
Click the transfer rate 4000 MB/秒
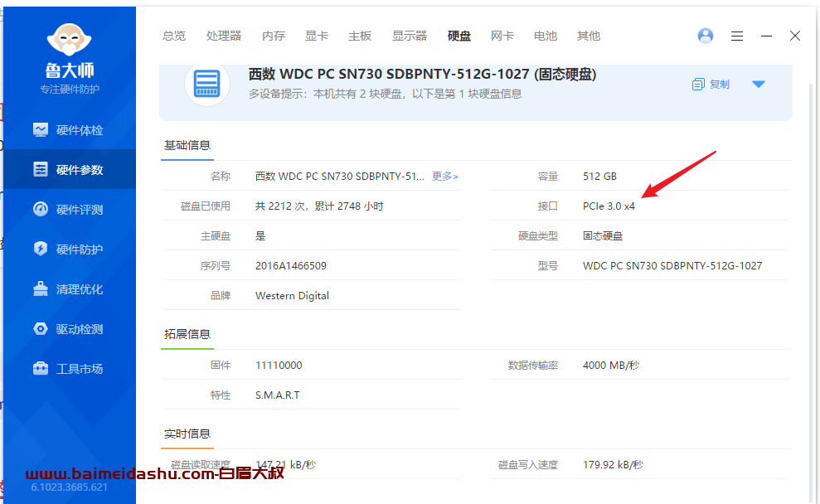coord(611,365)
